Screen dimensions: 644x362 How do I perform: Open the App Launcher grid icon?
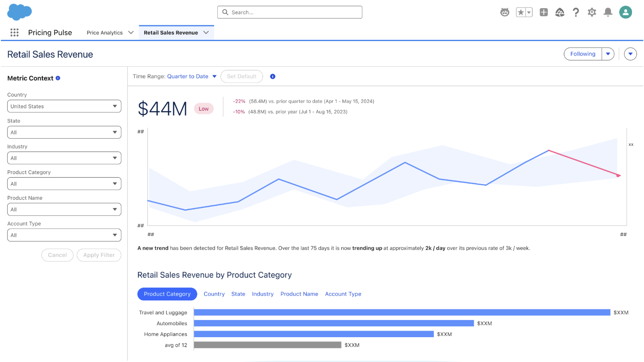coord(15,33)
